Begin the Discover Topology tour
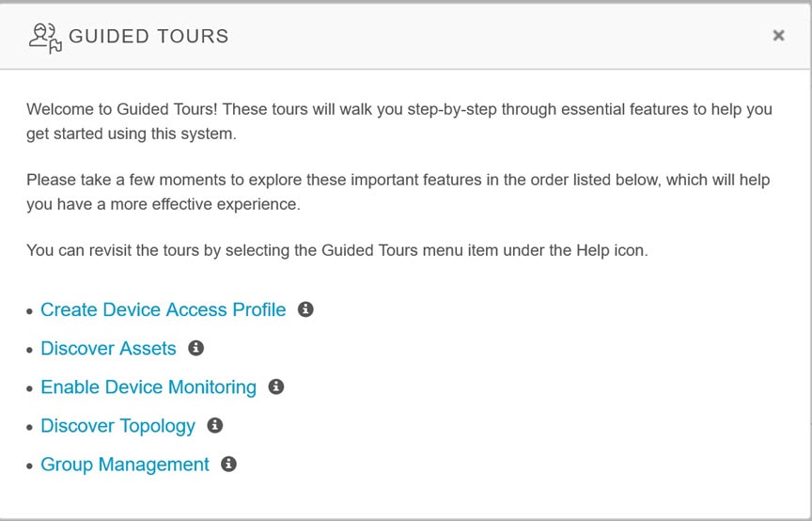The image size is (812, 521). click(x=118, y=426)
